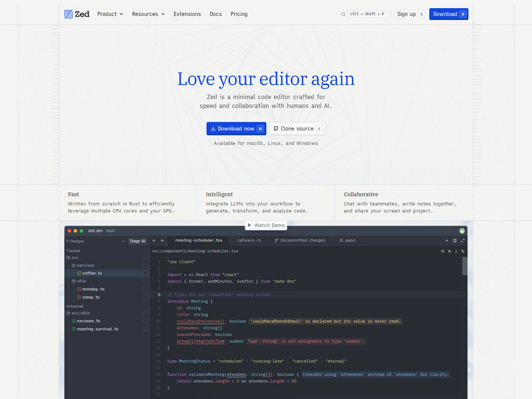
Task: Click the Clone source button
Action: (297, 128)
